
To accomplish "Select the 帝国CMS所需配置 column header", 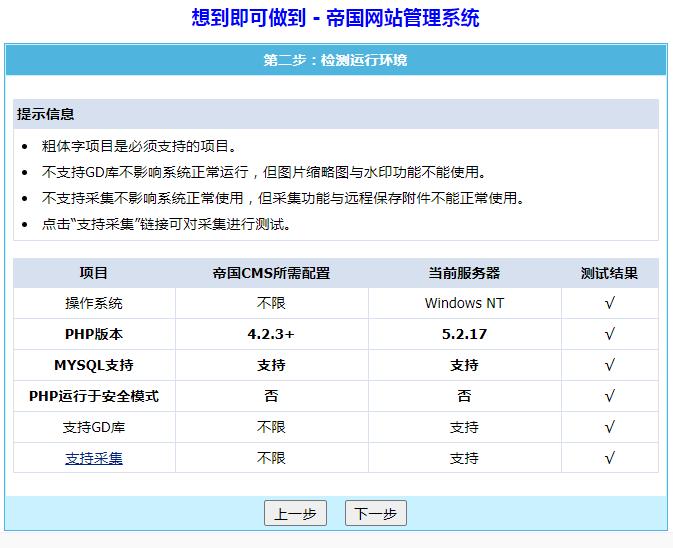I will click(x=271, y=273).
